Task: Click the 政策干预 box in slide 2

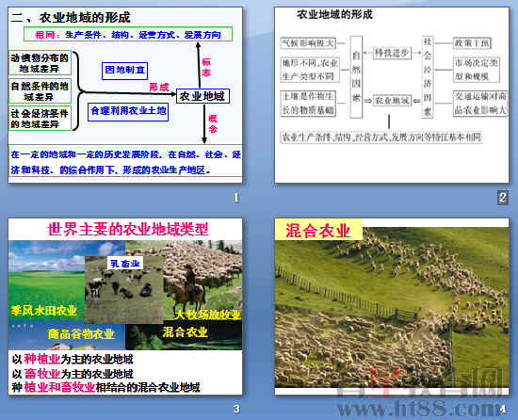Action: (472, 43)
